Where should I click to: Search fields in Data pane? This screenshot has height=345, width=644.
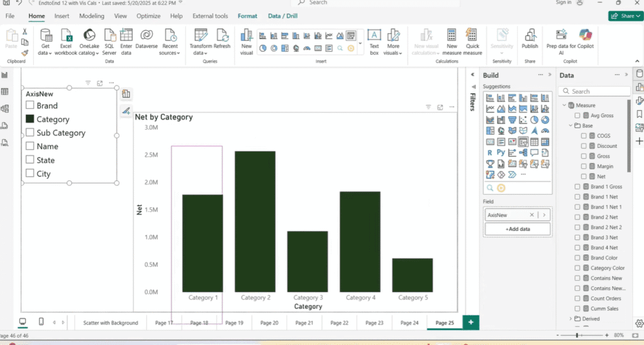point(594,91)
